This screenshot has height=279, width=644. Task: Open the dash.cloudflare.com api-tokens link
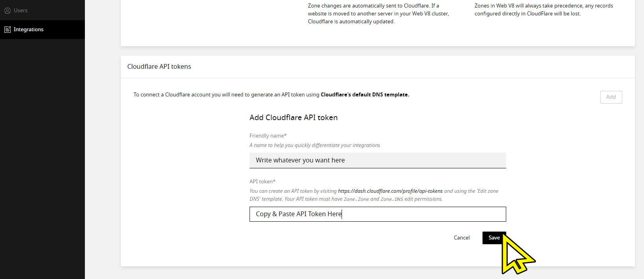point(390,191)
